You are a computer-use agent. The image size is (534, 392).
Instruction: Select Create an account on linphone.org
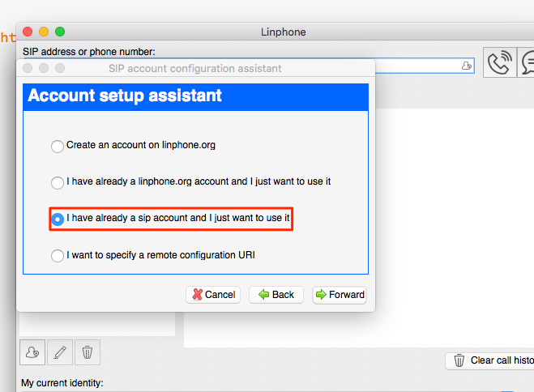coord(133,146)
